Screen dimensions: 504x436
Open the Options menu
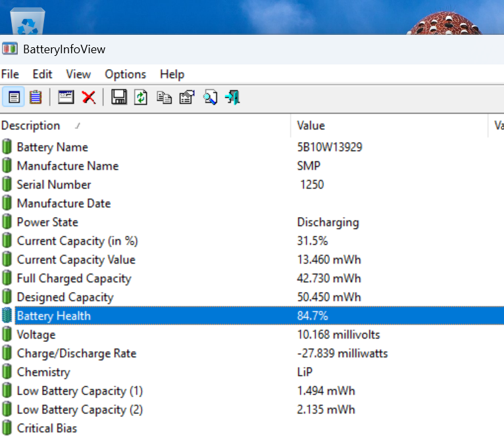tap(126, 74)
